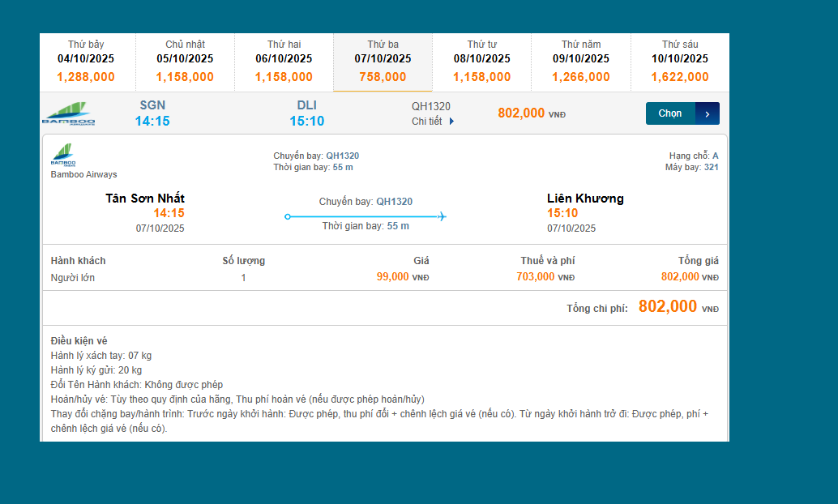Viewport: 838px width, 504px height.
Task: Pick the Thứ năm 09/10/2025 date tab
Action: tap(580, 62)
